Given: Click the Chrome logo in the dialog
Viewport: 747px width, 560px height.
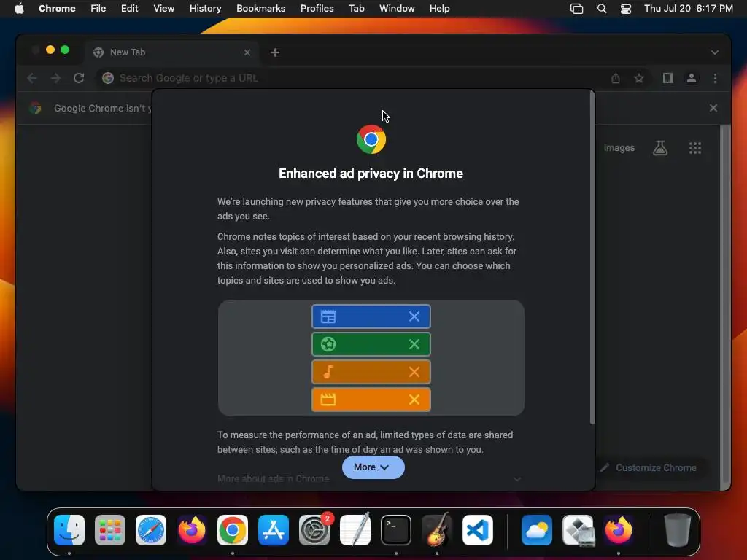Looking at the screenshot, I should point(371,139).
